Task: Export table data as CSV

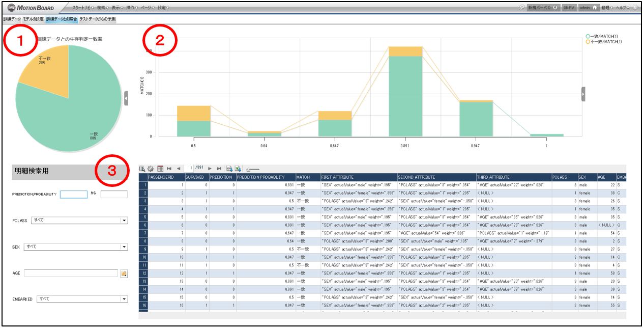Action: [229, 168]
